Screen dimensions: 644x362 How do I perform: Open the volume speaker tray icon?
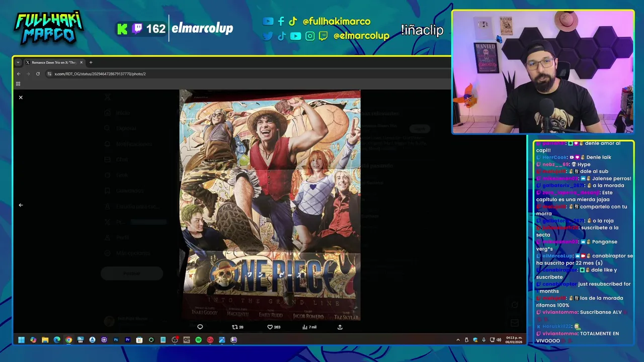(x=499, y=340)
